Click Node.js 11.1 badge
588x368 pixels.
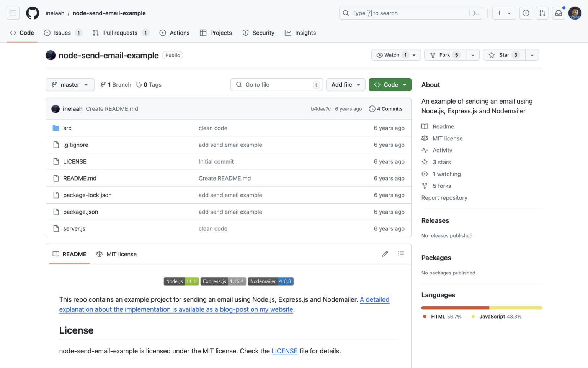(x=181, y=281)
